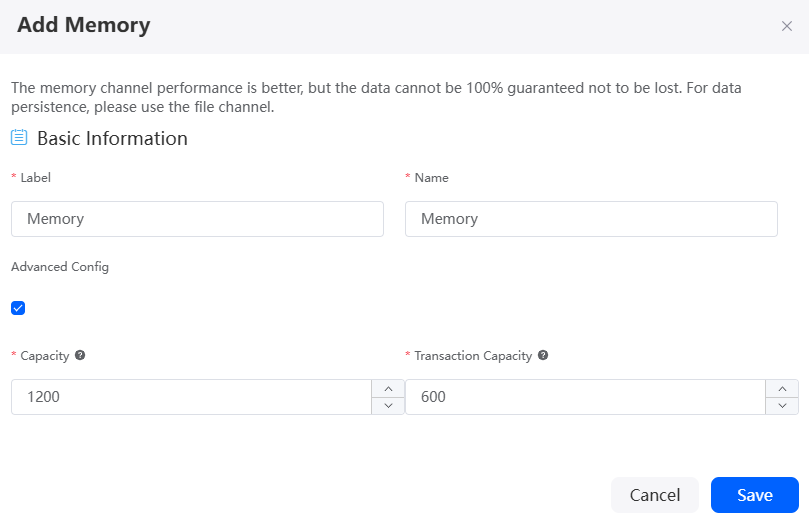809x520 pixels.
Task: Click the Transaction Capacity field label
Action: [473, 355]
